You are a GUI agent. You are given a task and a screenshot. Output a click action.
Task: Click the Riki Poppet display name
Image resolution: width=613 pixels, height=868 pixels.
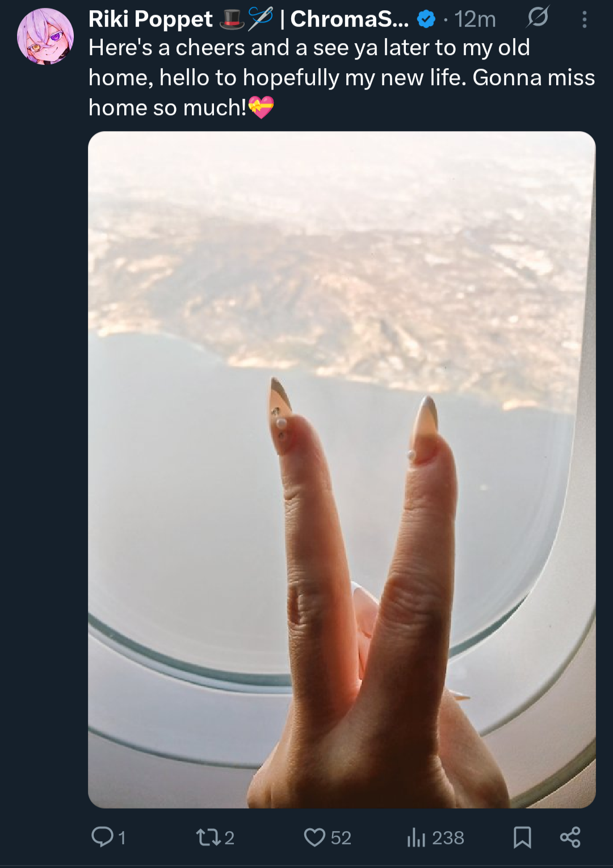pos(150,19)
